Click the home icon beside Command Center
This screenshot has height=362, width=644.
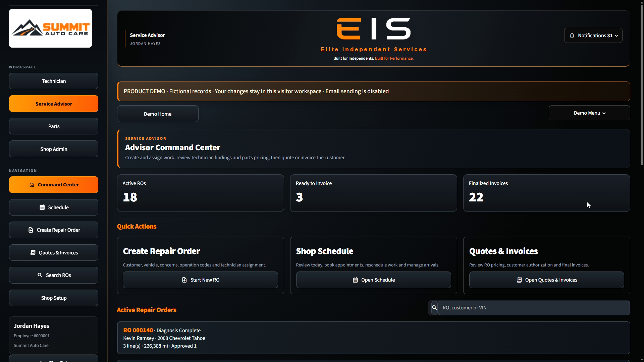(32, 185)
